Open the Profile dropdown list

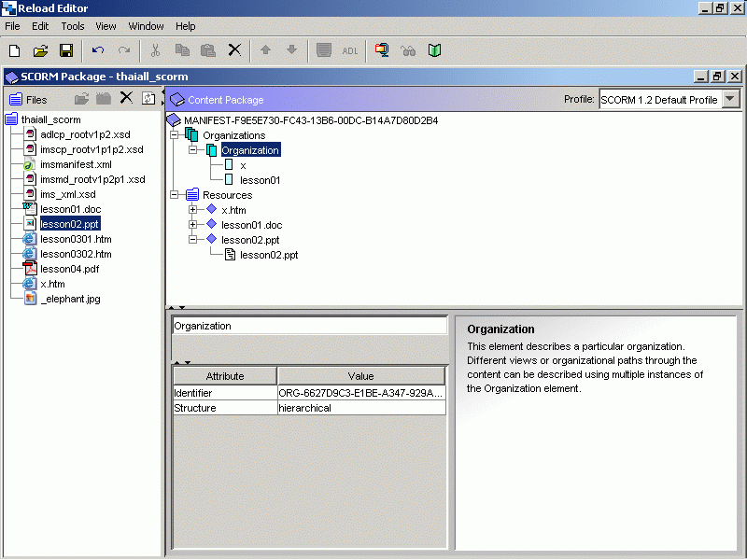(x=730, y=100)
